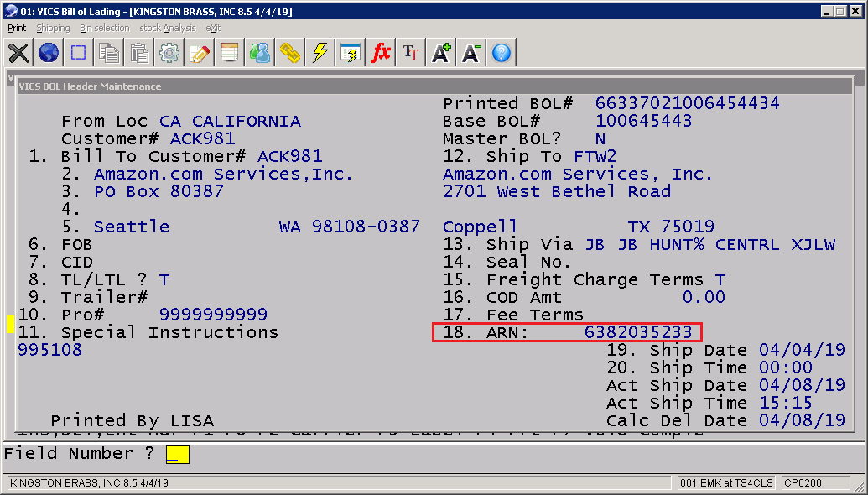Click the Printed By LISA text
This screenshot has width=868, height=495.
click(x=132, y=420)
